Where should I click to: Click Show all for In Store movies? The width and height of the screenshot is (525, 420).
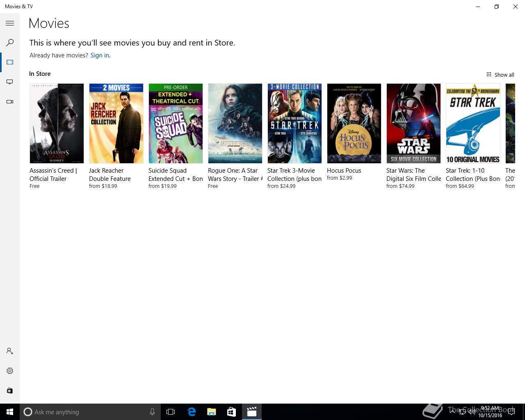tap(500, 75)
